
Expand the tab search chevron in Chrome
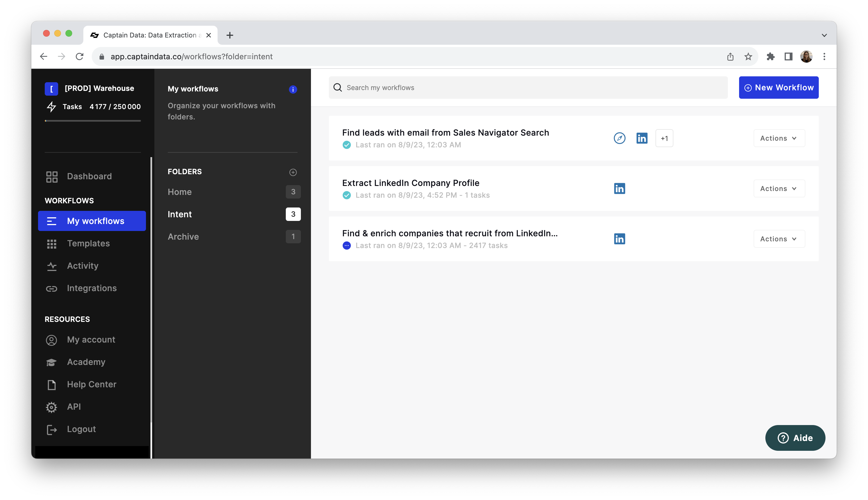click(824, 35)
